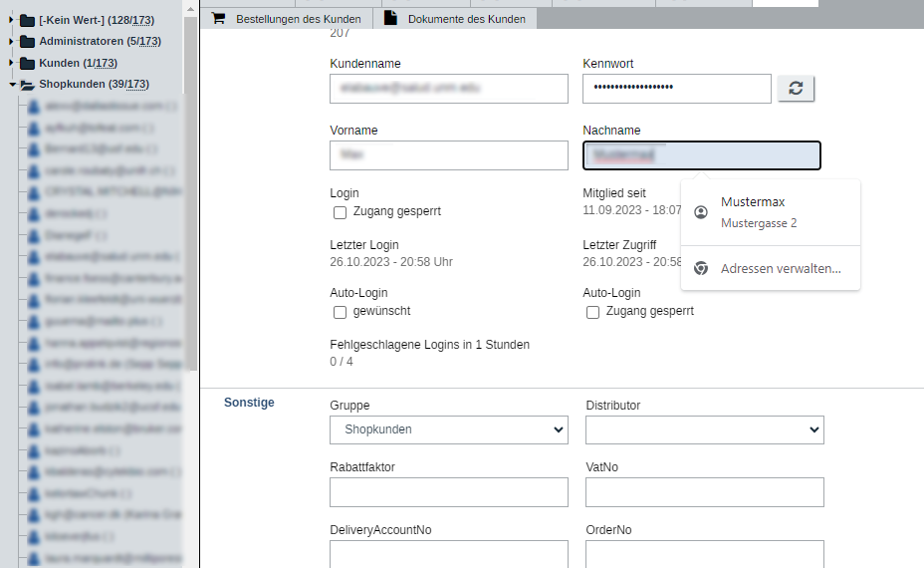Click the Kunden folder icon
Screen dimensions: 924x568
(x=27, y=64)
